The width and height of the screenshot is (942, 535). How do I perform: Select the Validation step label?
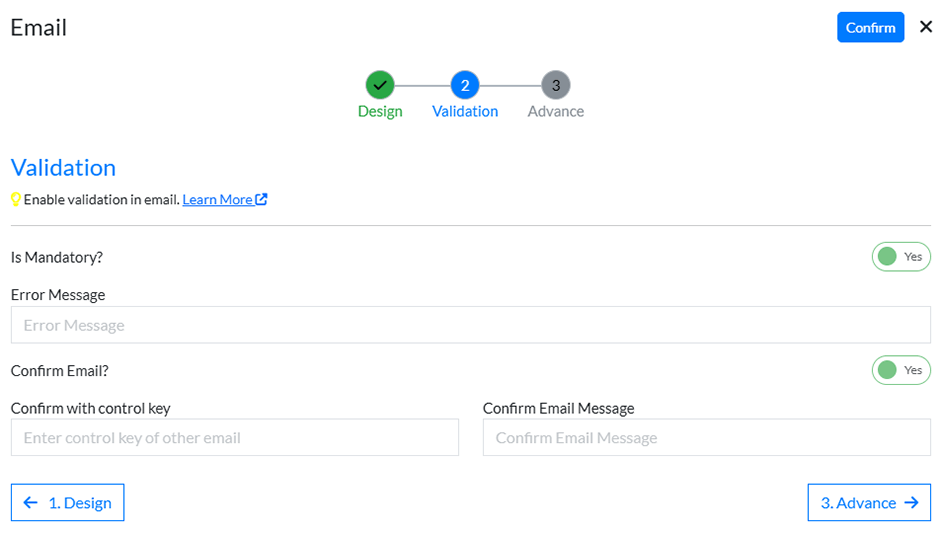pos(465,111)
